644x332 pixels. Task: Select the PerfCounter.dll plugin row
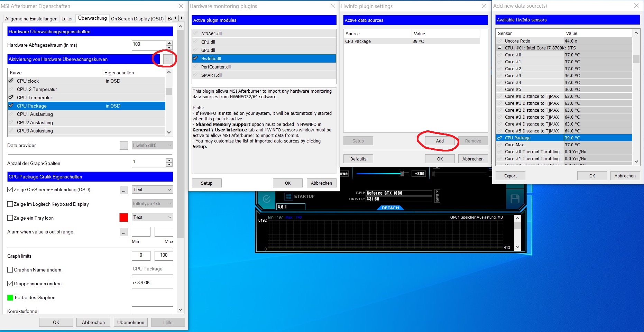(x=264, y=67)
